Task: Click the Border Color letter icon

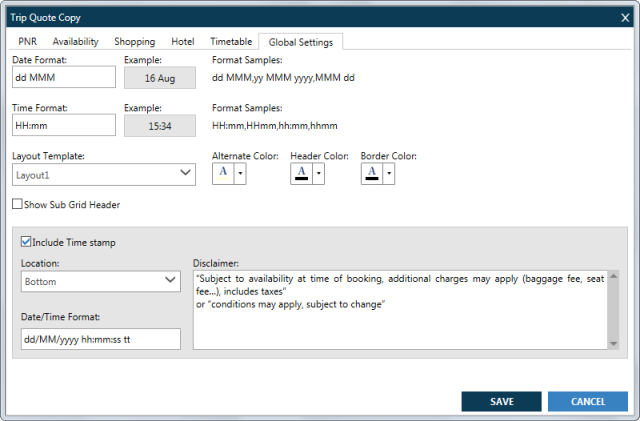Action: (x=371, y=173)
